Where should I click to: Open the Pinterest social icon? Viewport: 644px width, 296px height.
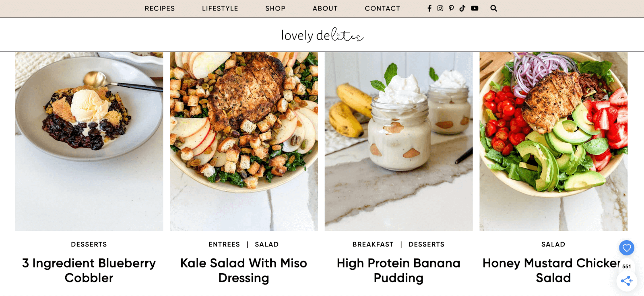click(x=451, y=8)
